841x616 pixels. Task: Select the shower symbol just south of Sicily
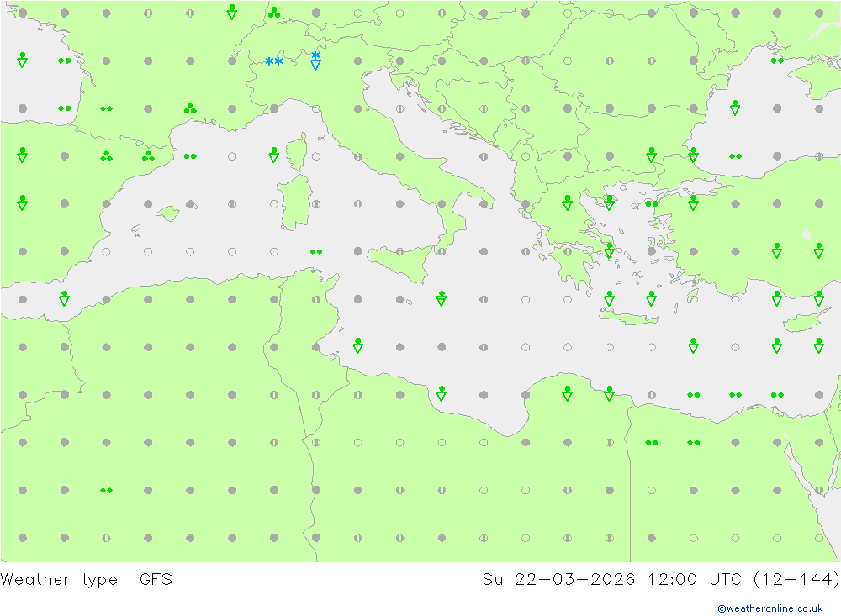click(442, 298)
